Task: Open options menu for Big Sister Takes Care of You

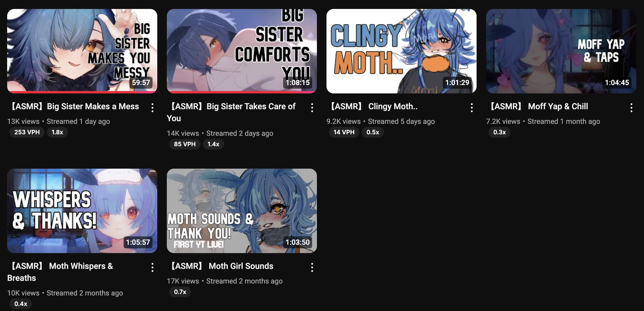Action: [312, 108]
